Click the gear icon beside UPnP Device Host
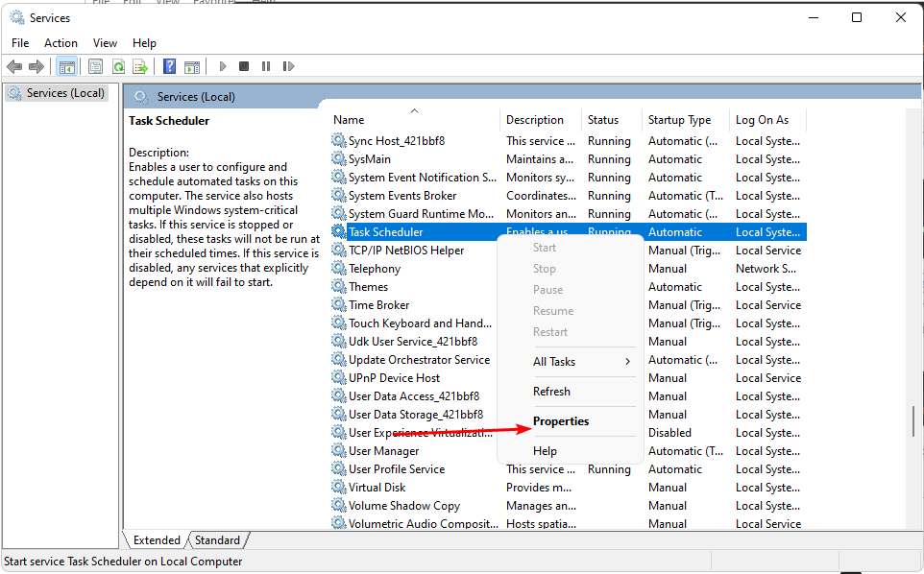Viewport: 924px width, 574px height. pos(338,378)
